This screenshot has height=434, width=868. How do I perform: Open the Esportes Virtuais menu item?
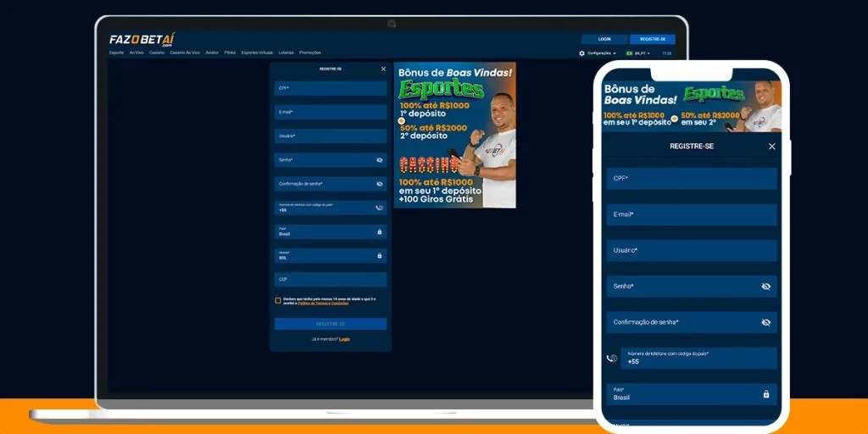pos(257,53)
